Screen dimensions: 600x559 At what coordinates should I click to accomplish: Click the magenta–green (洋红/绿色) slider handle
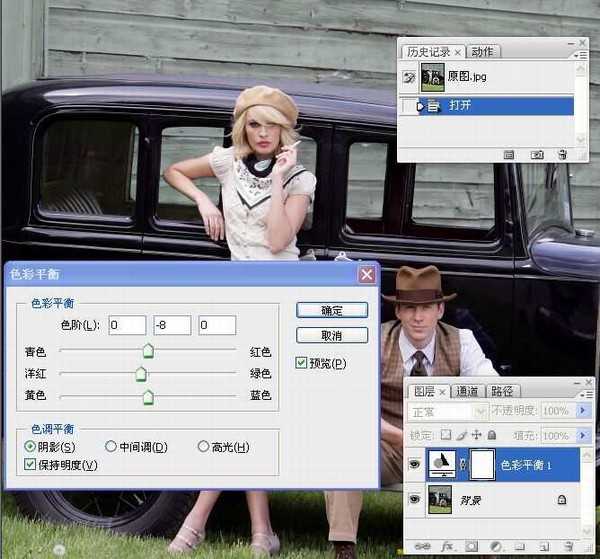[x=140, y=374]
